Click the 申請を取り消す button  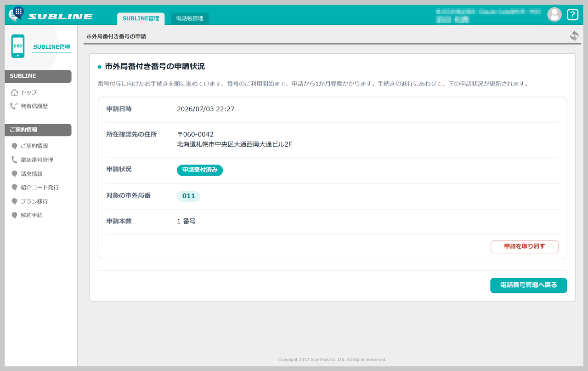tap(525, 246)
